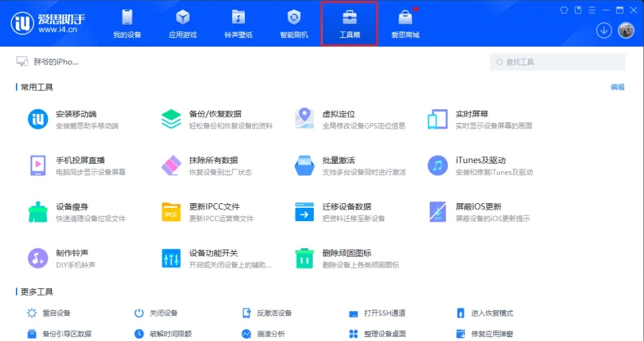Click in the 查找工具 search field
Image resolution: width=644 pixels, height=341 pixels.
558,62
